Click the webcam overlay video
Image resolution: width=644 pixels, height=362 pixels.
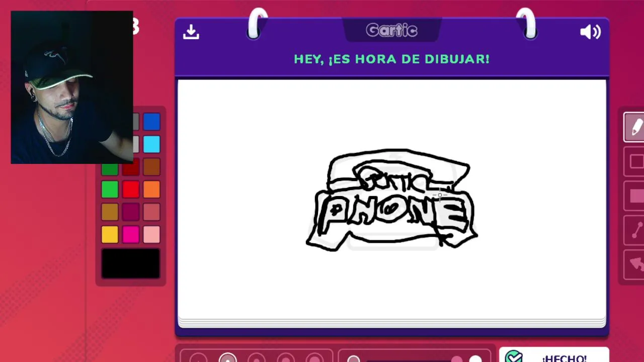click(x=72, y=87)
